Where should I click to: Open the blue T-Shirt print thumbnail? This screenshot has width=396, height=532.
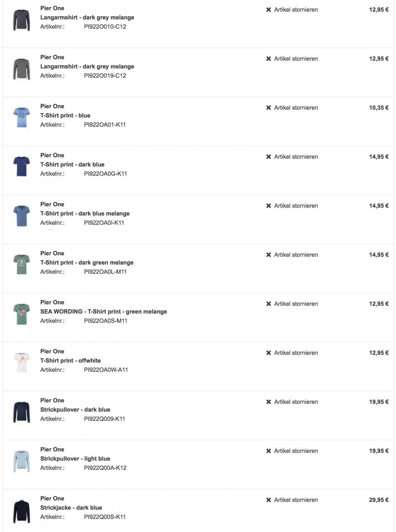pos(22,117)
